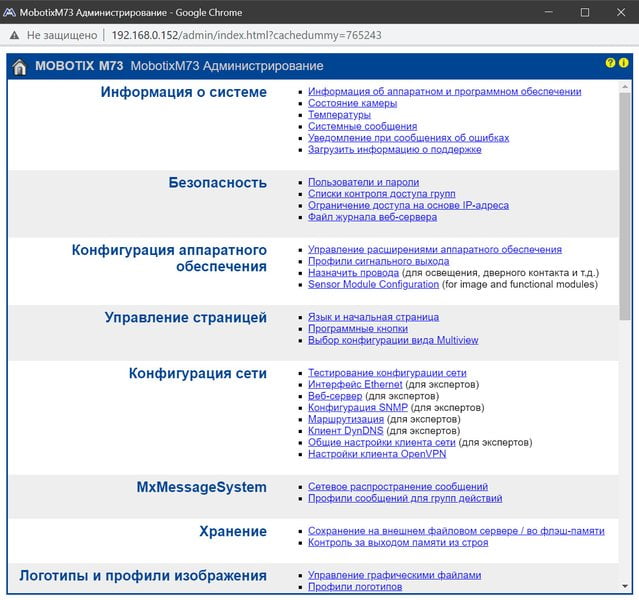
Task: Click the scrollbar up arrow
Action: (625, 87)
